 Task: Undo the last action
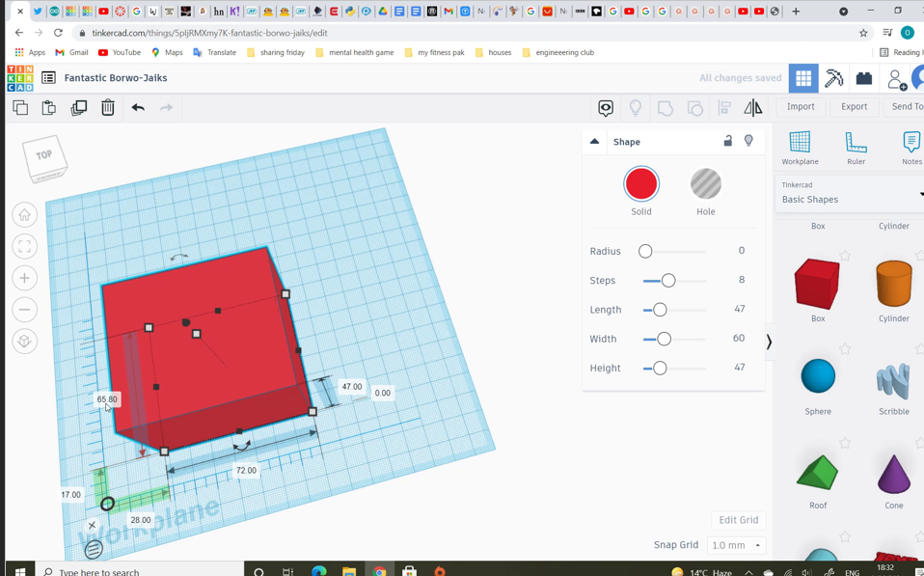pos(138,108)
